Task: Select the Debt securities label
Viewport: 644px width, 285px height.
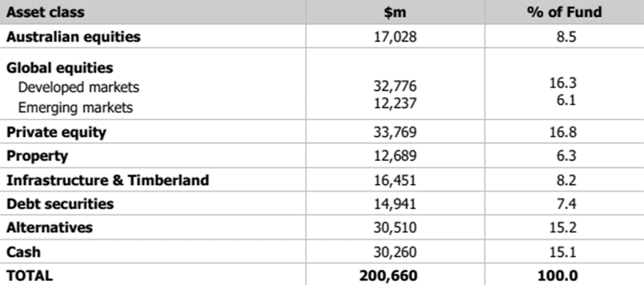Action: (x=60, y=203)
